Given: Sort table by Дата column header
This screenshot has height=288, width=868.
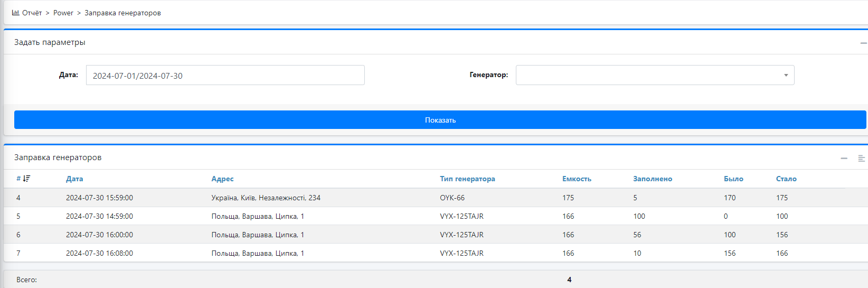Looking at the screenshot, I should (74, 179).
